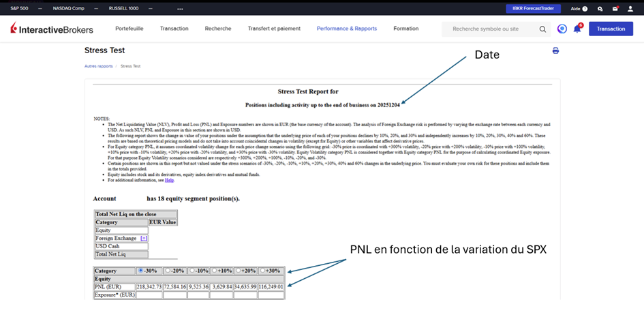Print the Stress Test report
The width and height of the screenshot is (644, 332).
(555, 50)
